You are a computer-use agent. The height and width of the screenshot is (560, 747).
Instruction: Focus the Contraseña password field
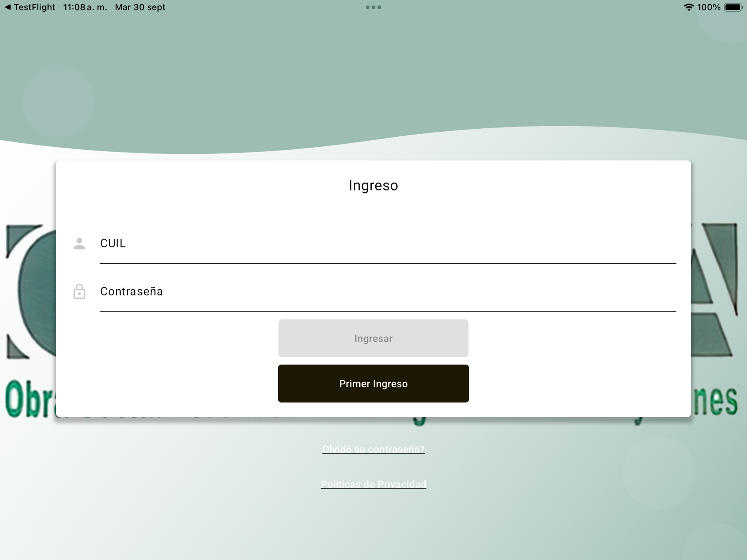coord(388,291)
